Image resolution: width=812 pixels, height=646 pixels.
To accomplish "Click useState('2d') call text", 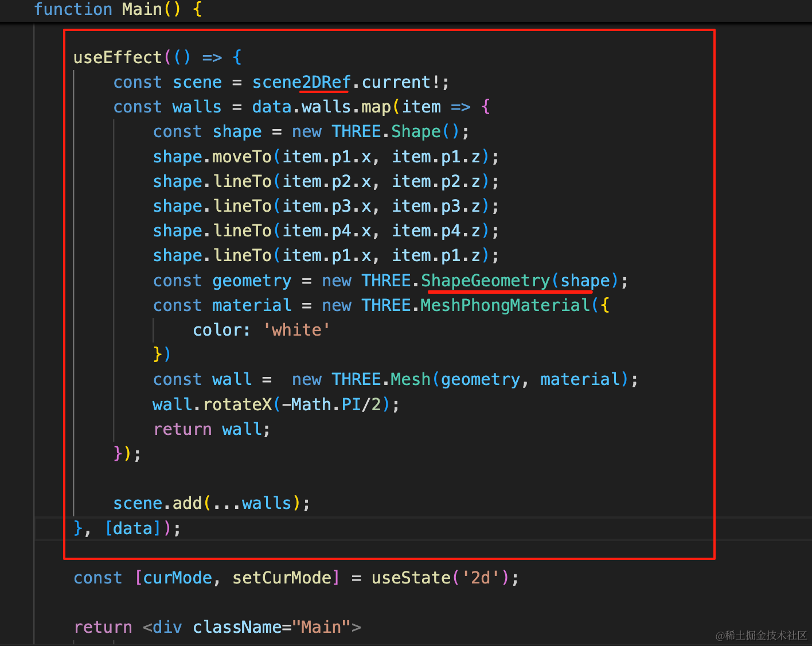I will pyautogui.click(x=441, y=578).
